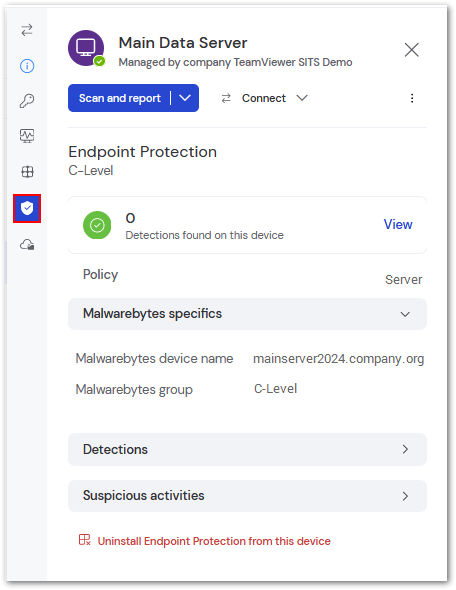Click the Policy label
The height and width of the screenshot is (590, 456).
(100, 275)
